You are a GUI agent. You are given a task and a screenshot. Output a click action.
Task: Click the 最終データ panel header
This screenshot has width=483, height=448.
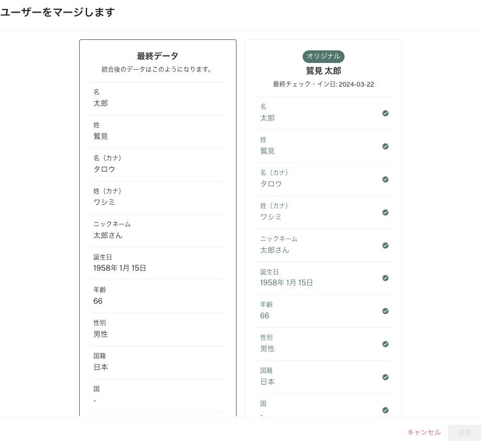click(x=157, y=56)
